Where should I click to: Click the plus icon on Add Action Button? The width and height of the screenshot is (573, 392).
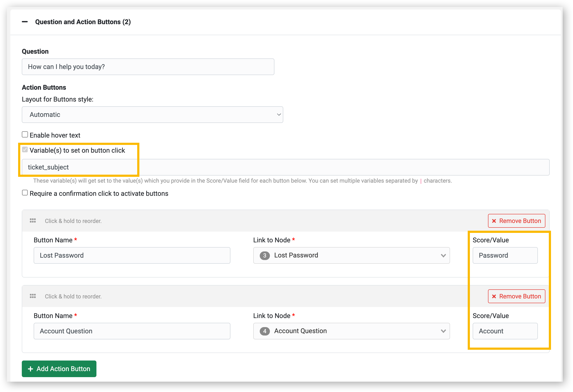pos(30,369)
